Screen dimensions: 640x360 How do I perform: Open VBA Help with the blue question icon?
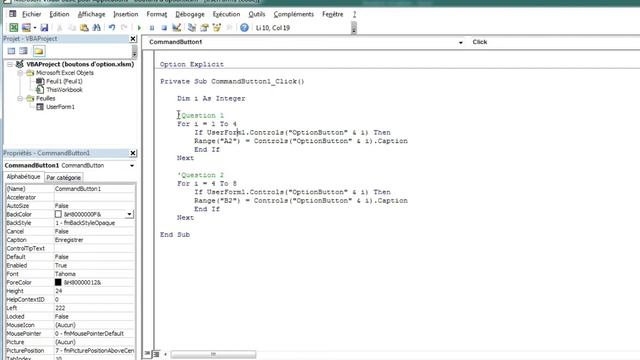(x=244, y=28)
